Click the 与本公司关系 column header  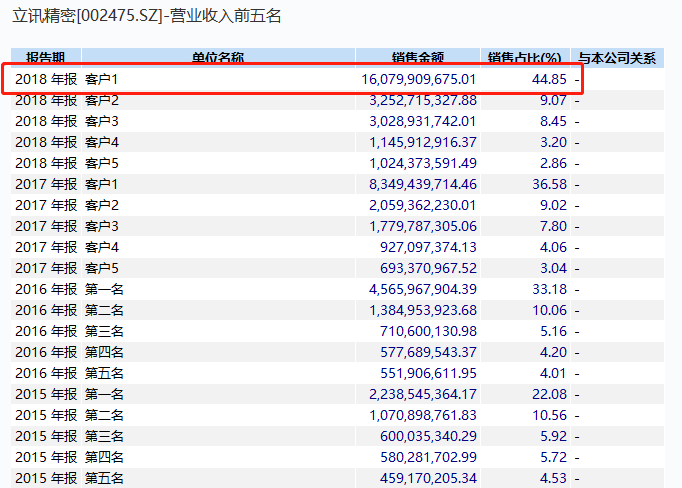pyautogui.click(x=617, y=58)
